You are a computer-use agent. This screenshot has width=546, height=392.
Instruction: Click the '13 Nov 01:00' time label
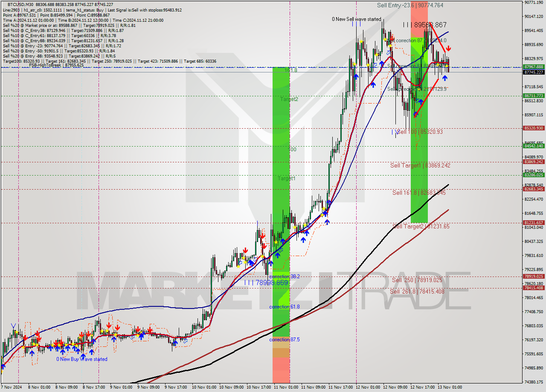pyautogui.click(x=449, y=387)
